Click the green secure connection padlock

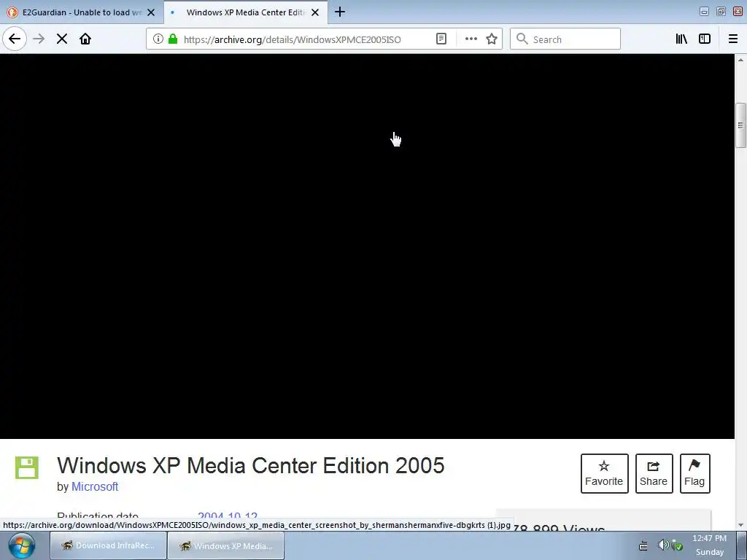pyautogui.click(x=173, y=39)
